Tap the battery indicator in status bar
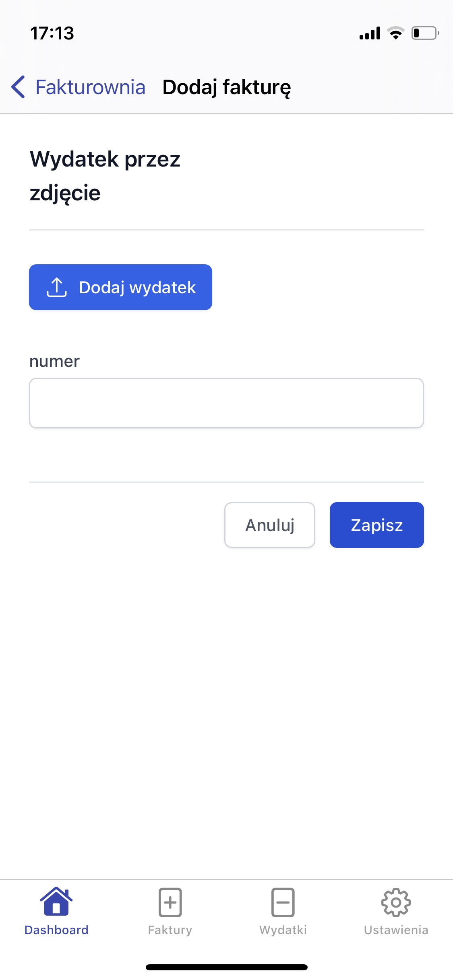Image resolution: width=453 pixels, height=980 pixels. [425, 33]
